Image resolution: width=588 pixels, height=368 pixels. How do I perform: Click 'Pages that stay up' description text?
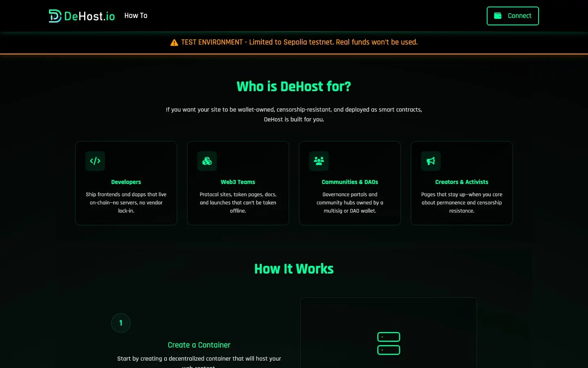462,202
